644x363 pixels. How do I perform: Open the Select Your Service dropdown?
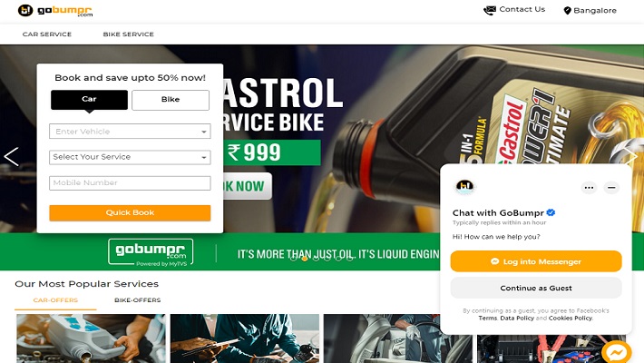tap(130, 157)
